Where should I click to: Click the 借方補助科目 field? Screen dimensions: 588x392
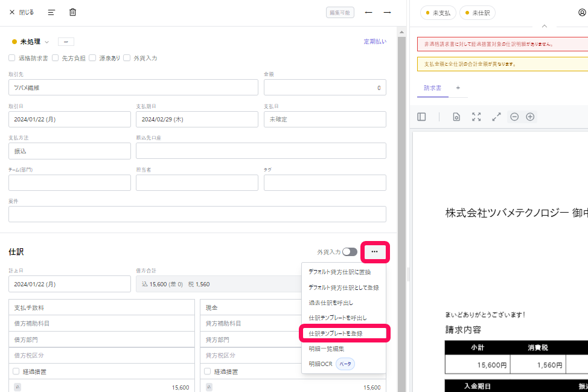101,323
